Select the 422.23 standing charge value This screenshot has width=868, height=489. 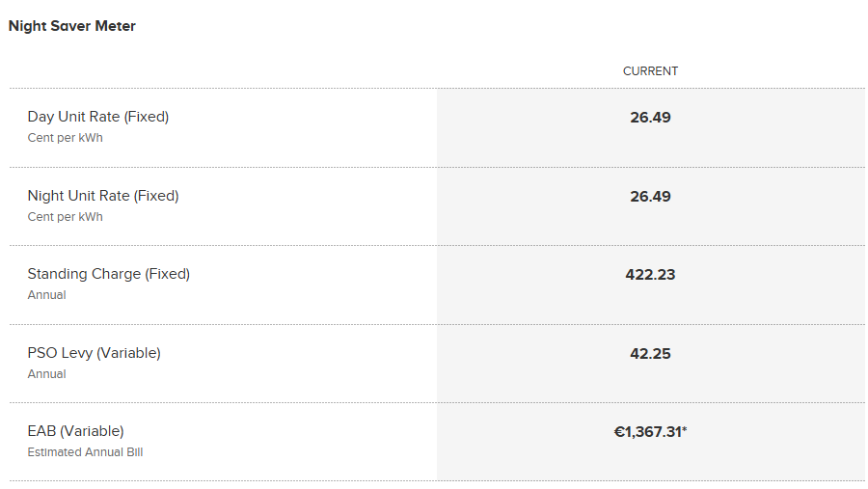tap(650, 275)
